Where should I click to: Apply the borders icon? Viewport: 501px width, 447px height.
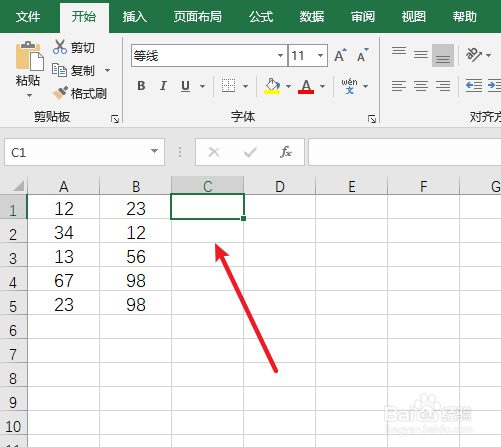coord(228,86)
